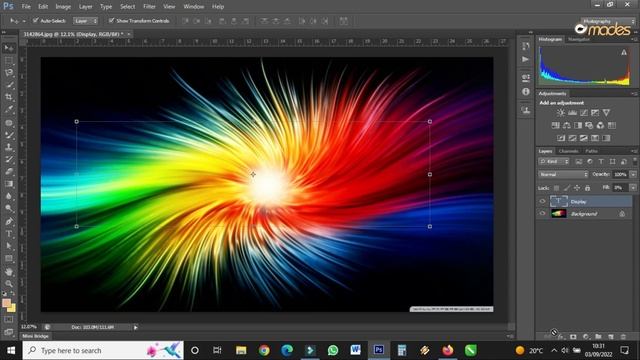
Task: Switch to the Paths tab
Action: pos(591,151)
